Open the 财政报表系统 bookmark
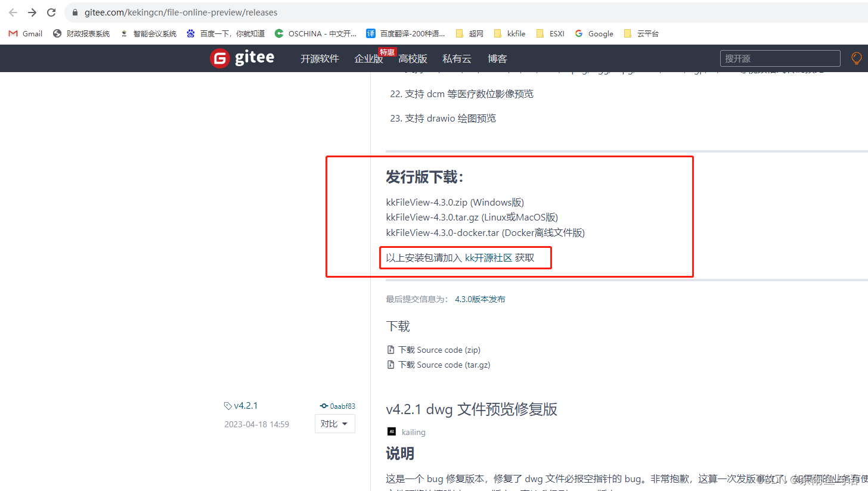This screenshot has height=491, width=868. (82, 34)
